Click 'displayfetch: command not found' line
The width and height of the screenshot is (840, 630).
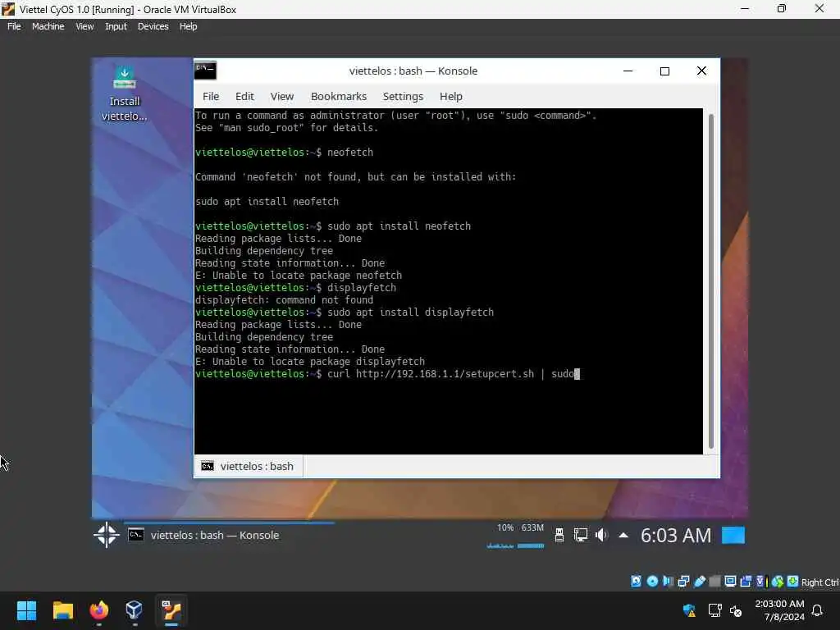(284, 300)
